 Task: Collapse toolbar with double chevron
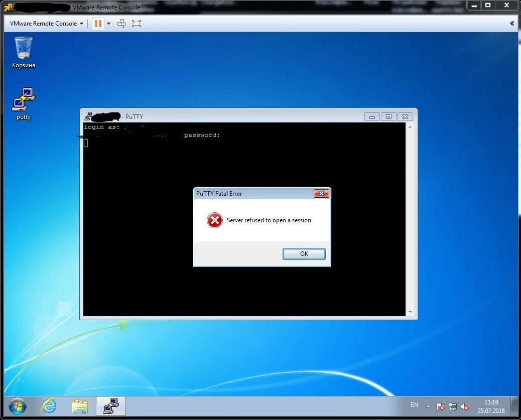[512, 23]
